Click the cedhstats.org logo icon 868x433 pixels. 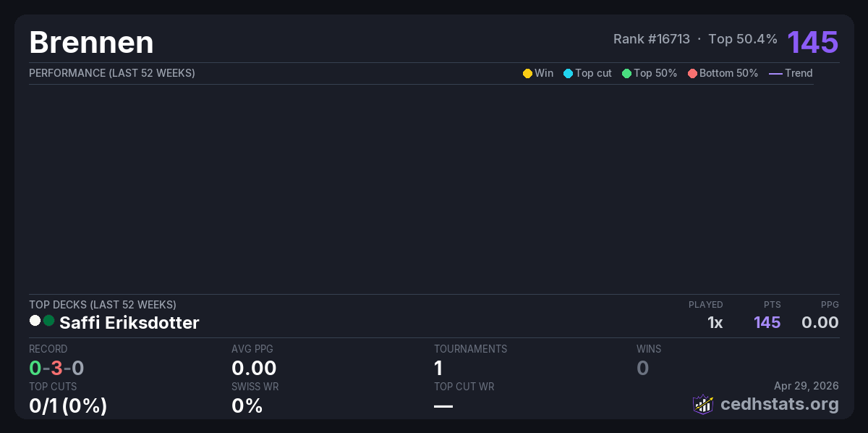[x=703, y=404]
